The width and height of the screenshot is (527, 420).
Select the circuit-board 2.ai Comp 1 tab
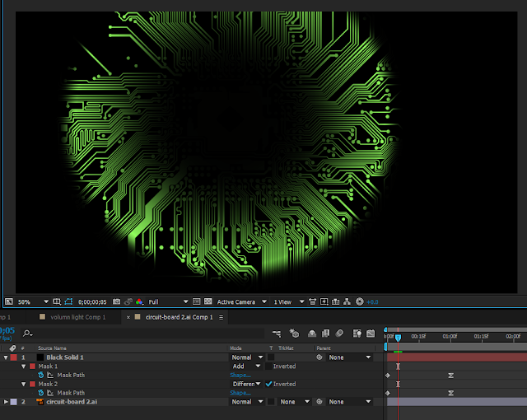(x=179, y=317)
